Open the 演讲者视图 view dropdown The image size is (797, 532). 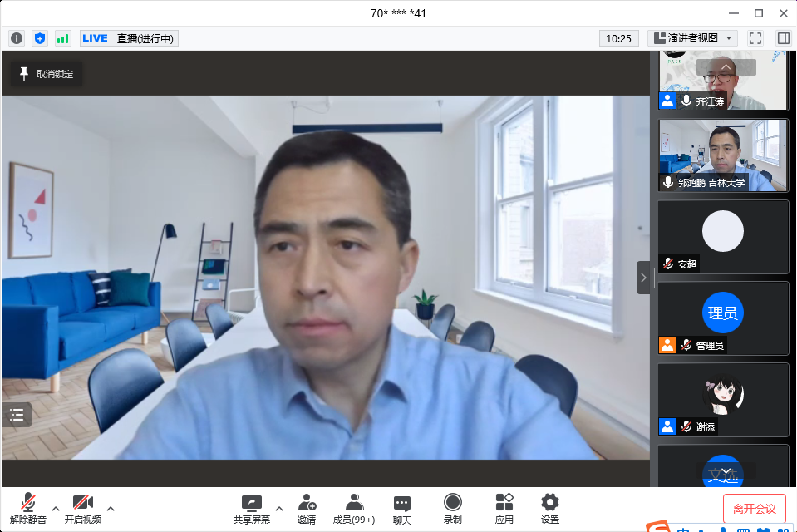693,38
